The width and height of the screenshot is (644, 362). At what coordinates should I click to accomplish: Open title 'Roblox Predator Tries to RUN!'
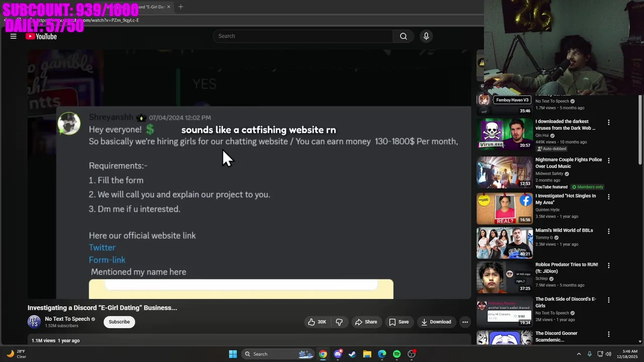pos(568,267)
